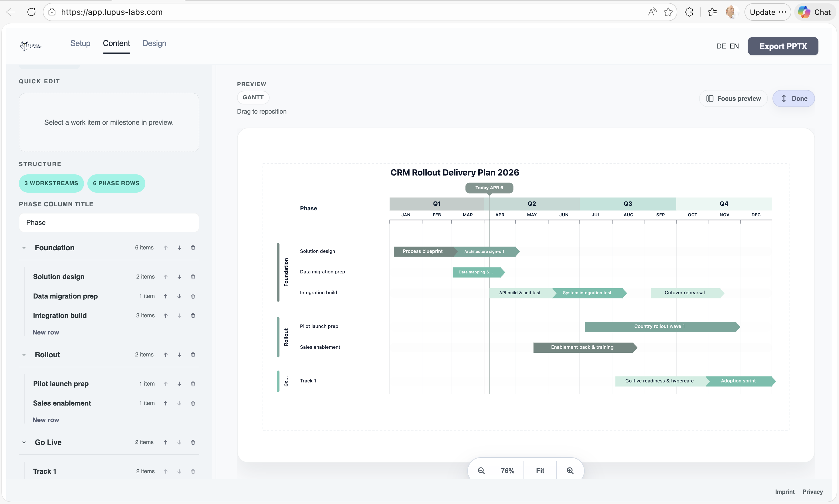Delete the Data migration prep row

tap(193, 296)
